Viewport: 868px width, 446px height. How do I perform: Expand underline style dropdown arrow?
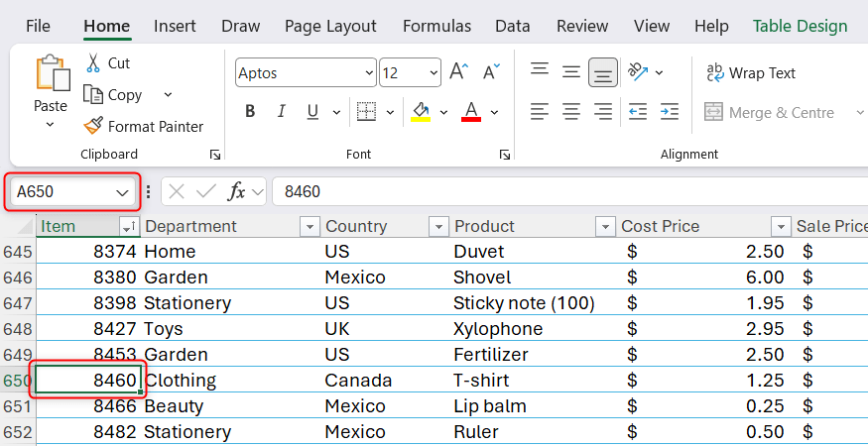336,112
